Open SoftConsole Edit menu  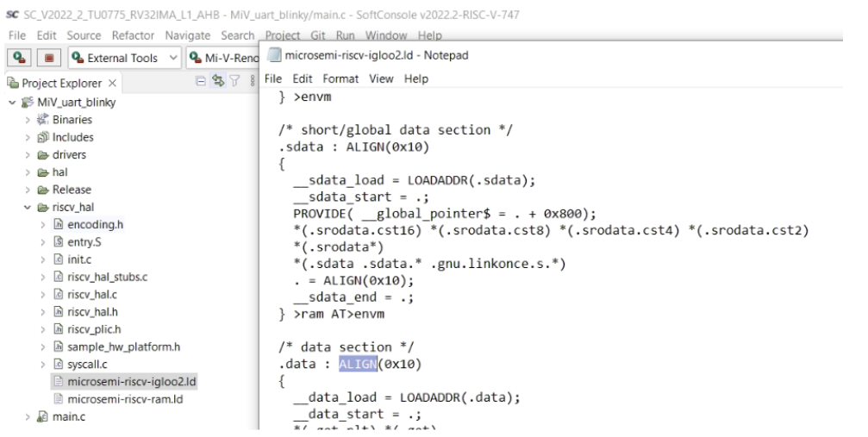(47, 35)
